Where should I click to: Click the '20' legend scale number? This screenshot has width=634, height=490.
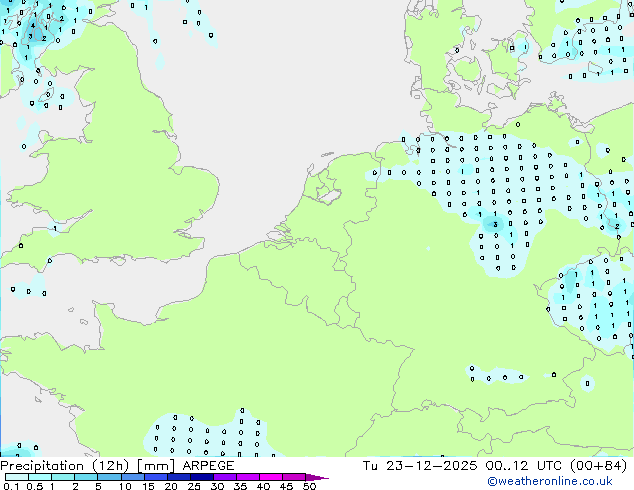point(171,486)
